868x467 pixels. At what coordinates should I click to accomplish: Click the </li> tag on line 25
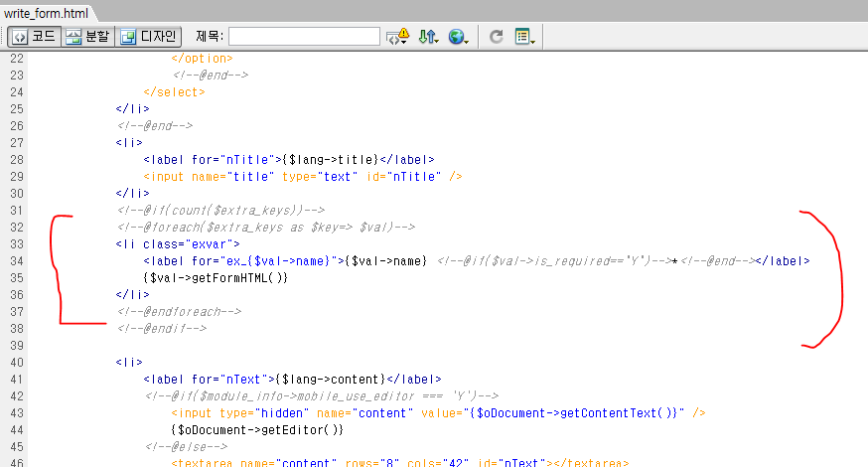(x=132, y=109)
